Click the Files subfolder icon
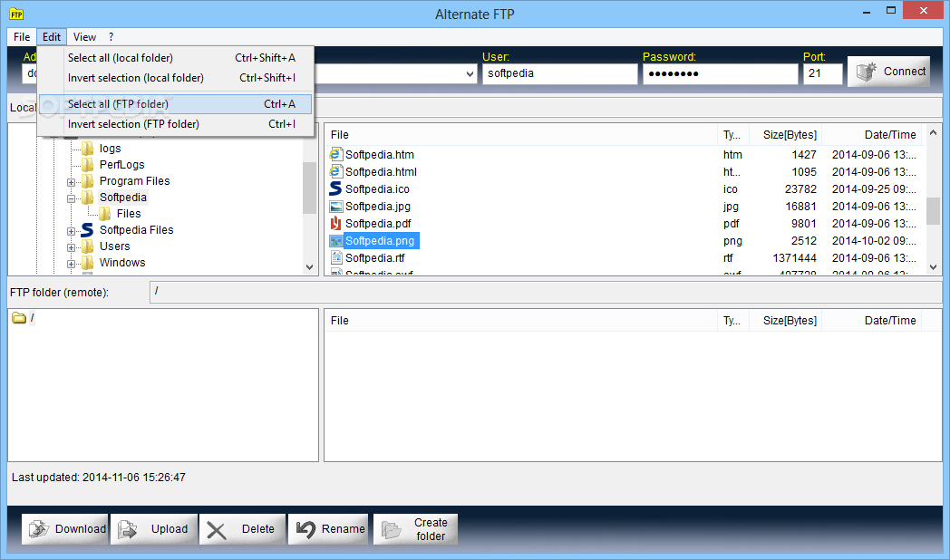 105,214
